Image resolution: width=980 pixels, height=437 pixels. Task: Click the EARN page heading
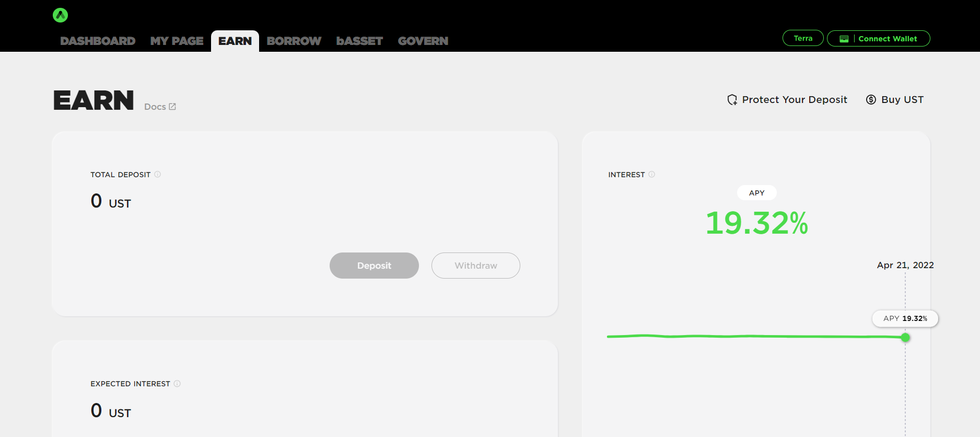94,100
